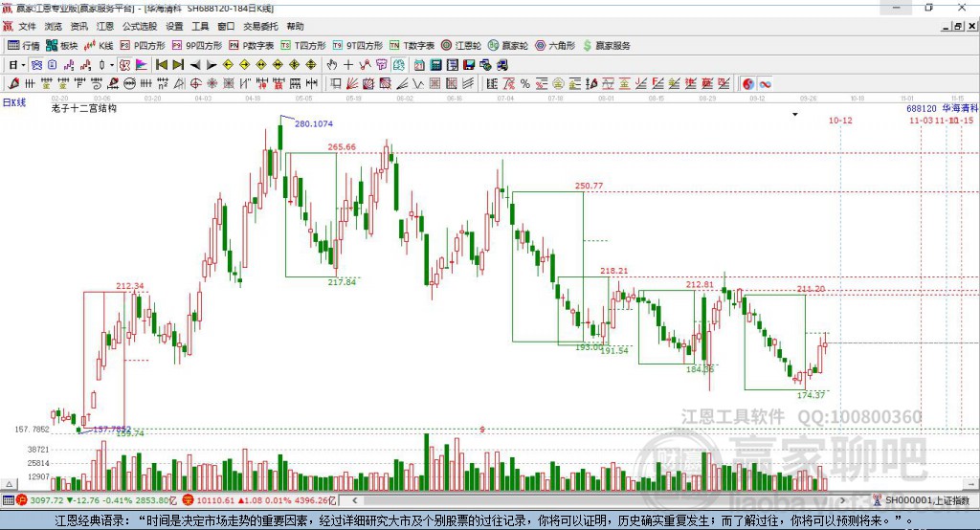The image size is (980, 530).
Task: Click the 10-12 date marker label
Action: [840, 120]
